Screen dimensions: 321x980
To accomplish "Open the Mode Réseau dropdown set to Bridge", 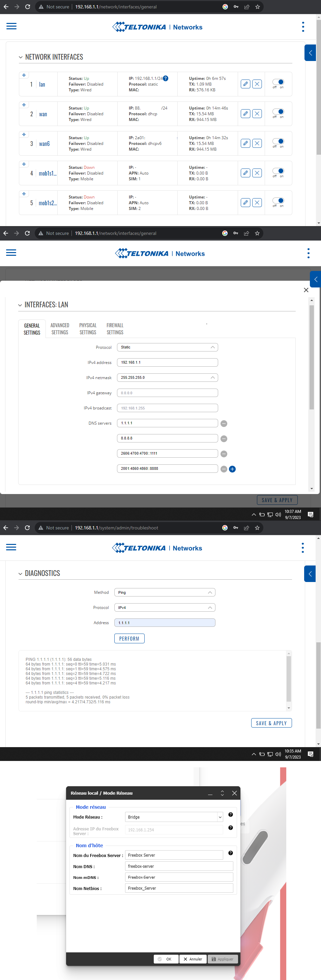I will [174, 817].
